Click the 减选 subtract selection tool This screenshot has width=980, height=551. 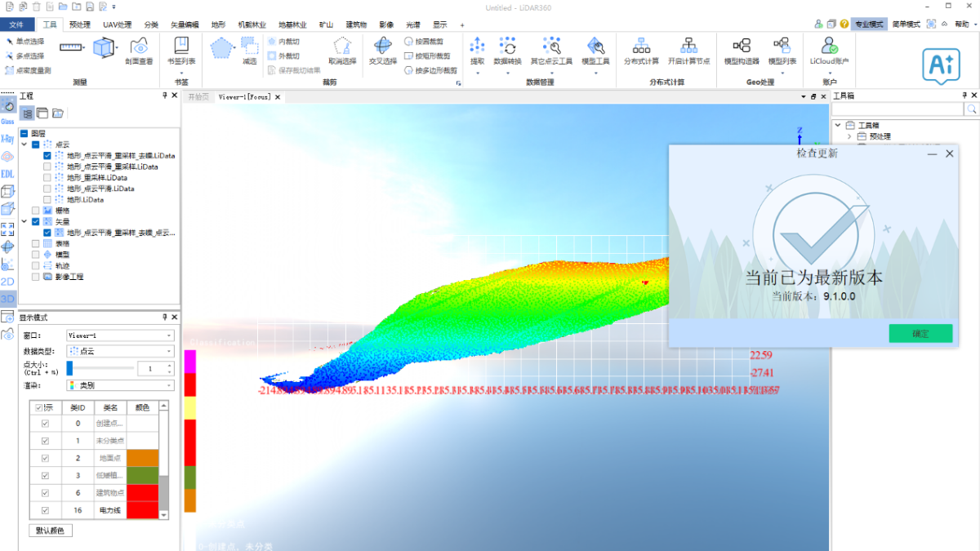point(249,49)
